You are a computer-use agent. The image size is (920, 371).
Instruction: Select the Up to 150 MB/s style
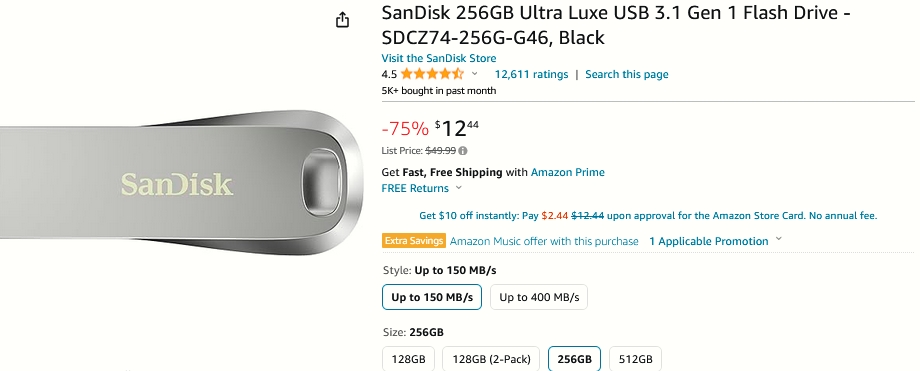point(432,297)
